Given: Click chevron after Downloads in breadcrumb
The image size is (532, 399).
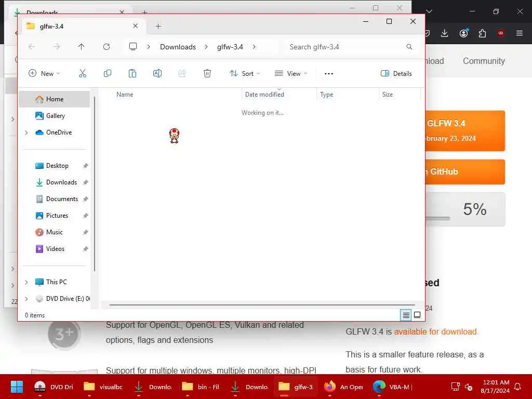Looking at the screenshot, I should pos(206,47).
